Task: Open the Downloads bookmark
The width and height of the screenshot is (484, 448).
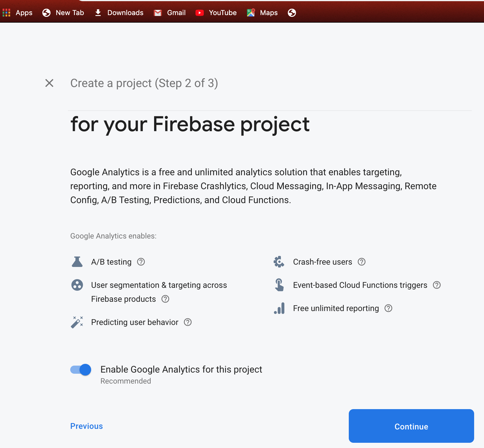Action: [x=119, y=13]
